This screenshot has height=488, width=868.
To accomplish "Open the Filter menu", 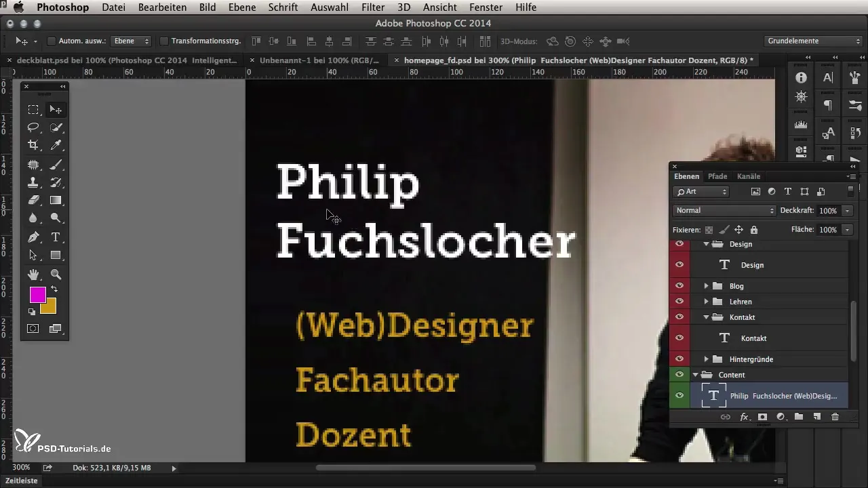I will [x=373, y=7].
